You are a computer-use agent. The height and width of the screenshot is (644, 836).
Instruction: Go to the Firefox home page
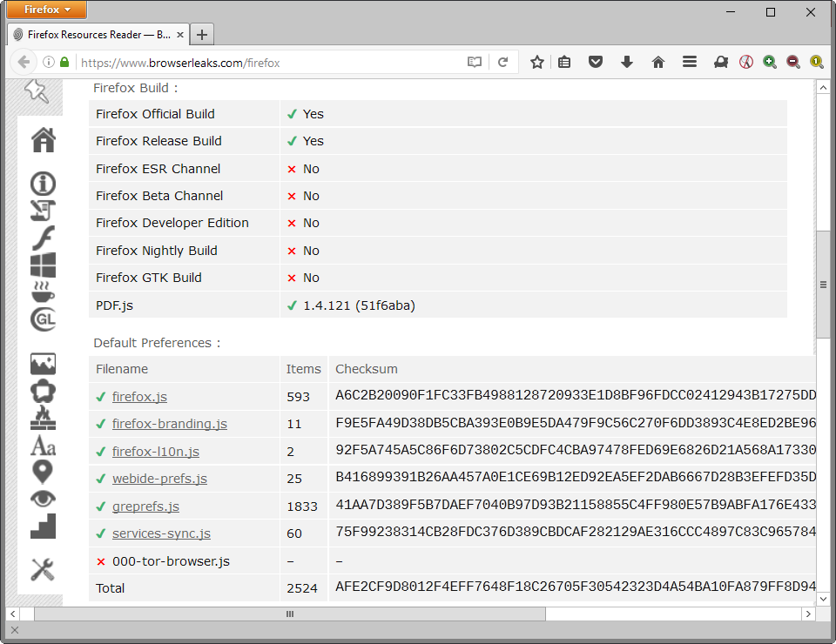click(658, 63)
